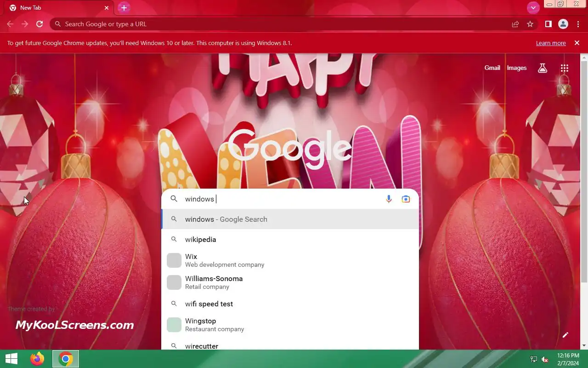
Task: Open the side panel icon
Action: click(548, 24)
